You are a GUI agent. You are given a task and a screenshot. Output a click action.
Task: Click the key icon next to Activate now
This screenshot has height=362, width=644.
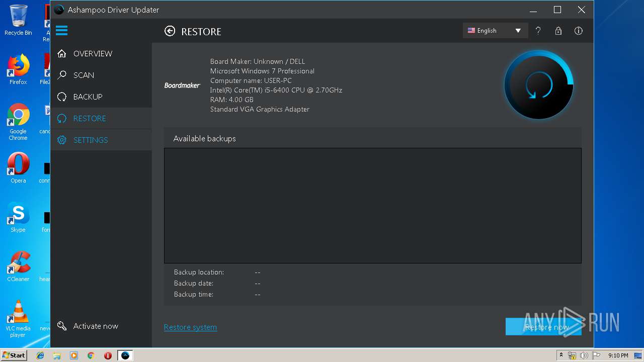coord(62,326)
